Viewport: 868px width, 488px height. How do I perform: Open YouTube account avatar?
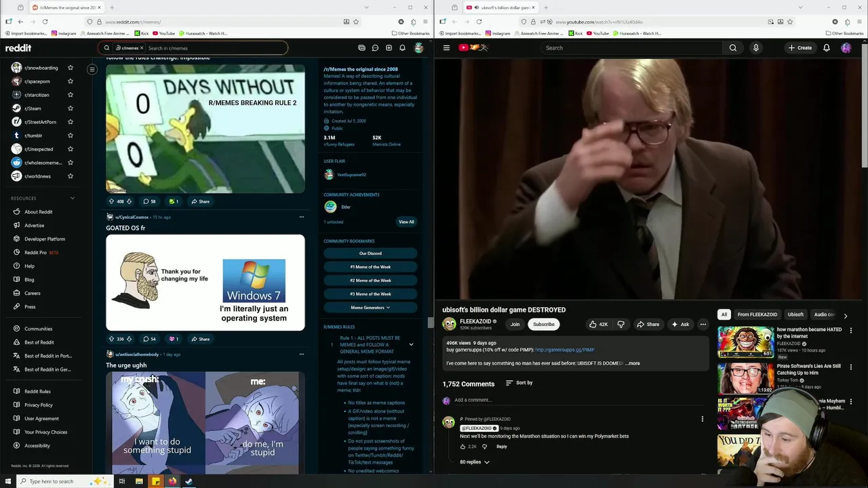tap(846, 47)
